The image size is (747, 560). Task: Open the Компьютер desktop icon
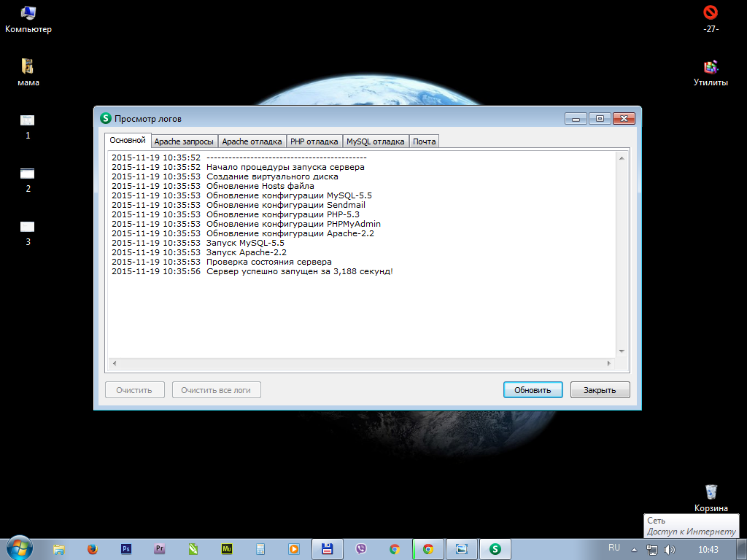click(x=28, y=13)
